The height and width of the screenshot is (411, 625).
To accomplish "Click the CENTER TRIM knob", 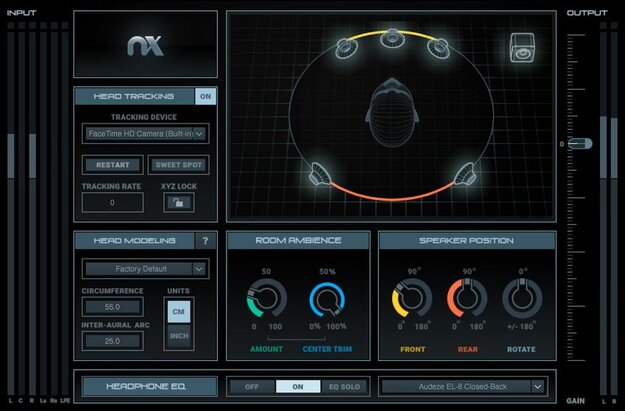I will [x=327, y=299].
